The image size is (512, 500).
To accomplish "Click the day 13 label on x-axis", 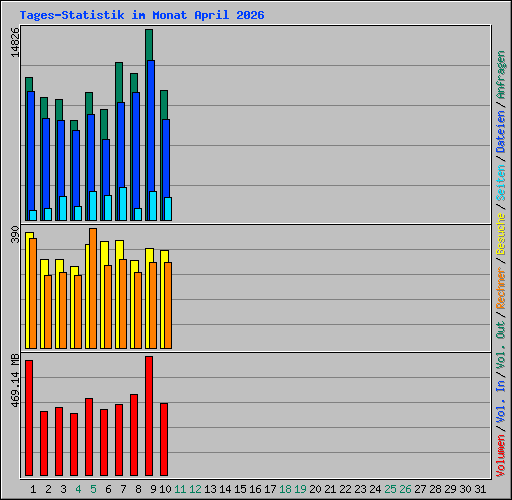I will [210, 489].
